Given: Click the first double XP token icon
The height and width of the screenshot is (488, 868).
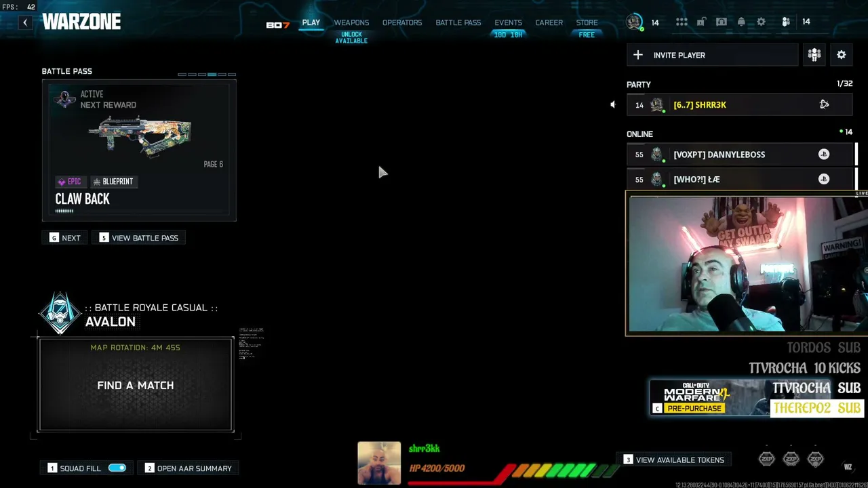Looking at the screenshot, I should tap(766, 460).
